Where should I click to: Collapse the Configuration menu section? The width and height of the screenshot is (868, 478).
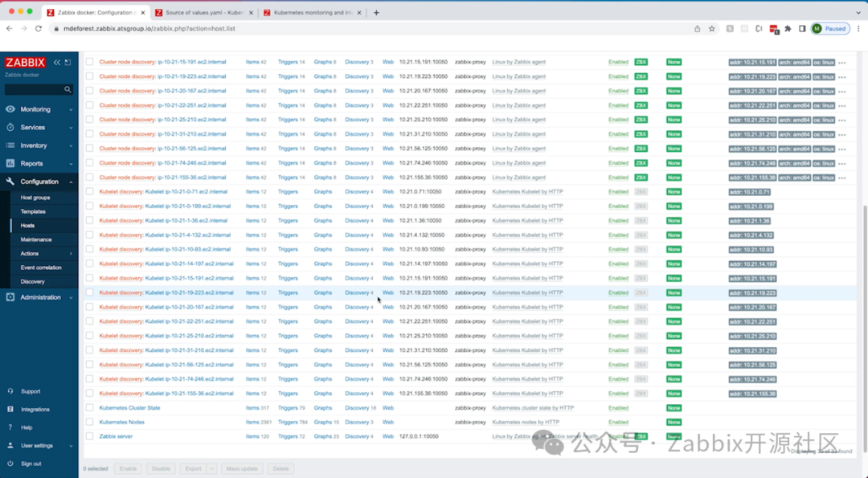point(71,182)
